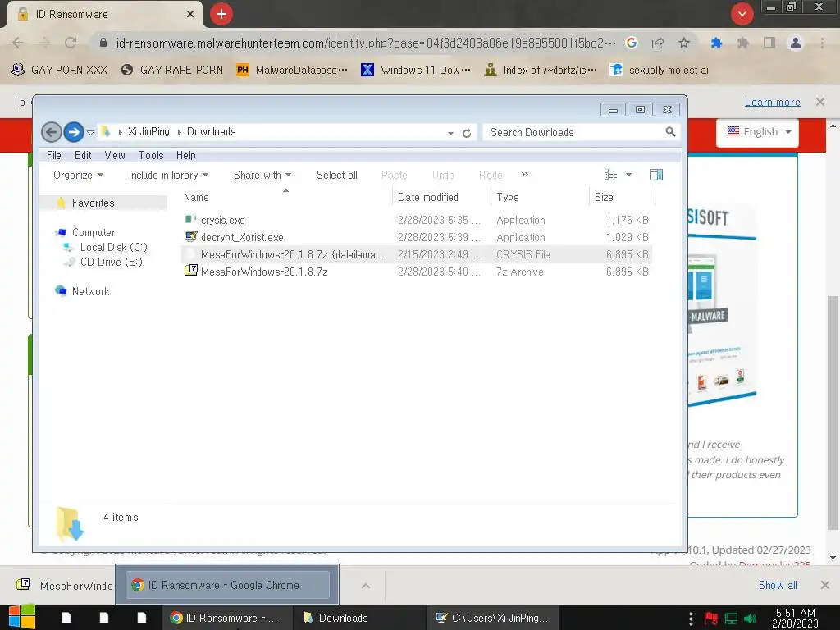Image resolution: width=840 pixels, height=630 pixels.
Task: Switch to Downloads taskbar button
Action: tap(360, 618)
